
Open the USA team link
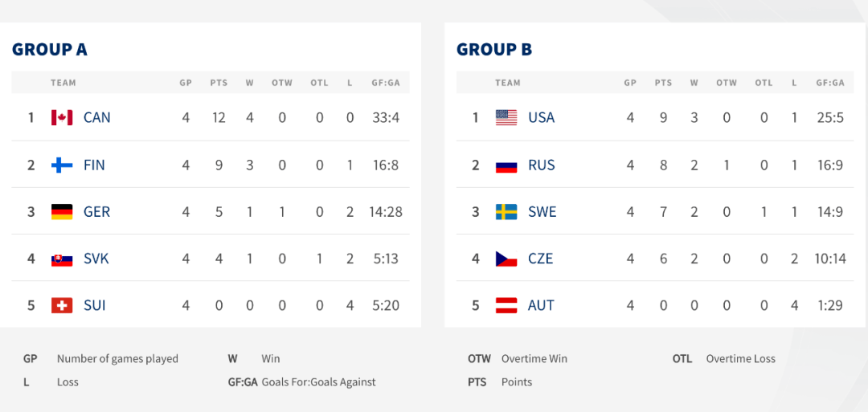coord(542,117)
